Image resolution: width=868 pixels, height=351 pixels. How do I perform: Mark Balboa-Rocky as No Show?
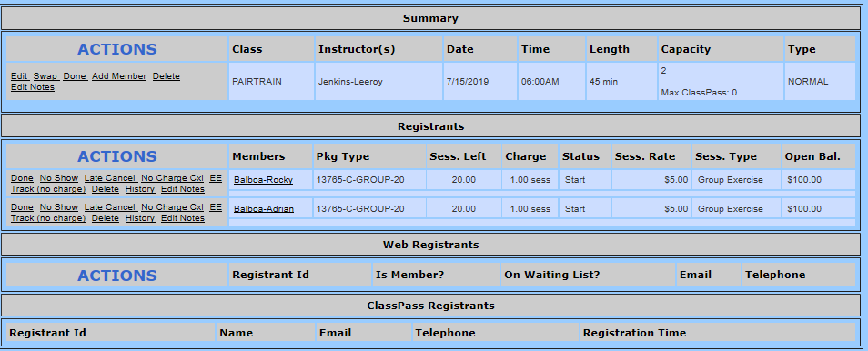(58, 178)
